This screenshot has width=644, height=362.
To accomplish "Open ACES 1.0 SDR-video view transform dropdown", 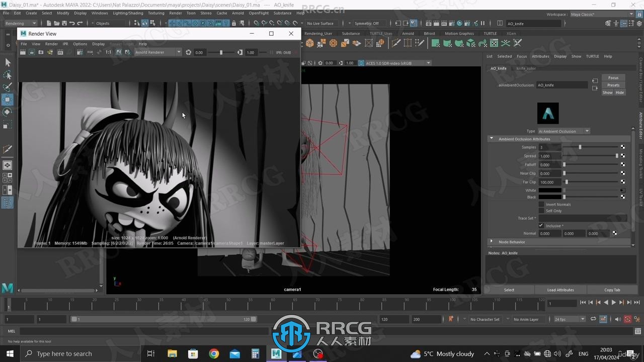I will point(395,63).
